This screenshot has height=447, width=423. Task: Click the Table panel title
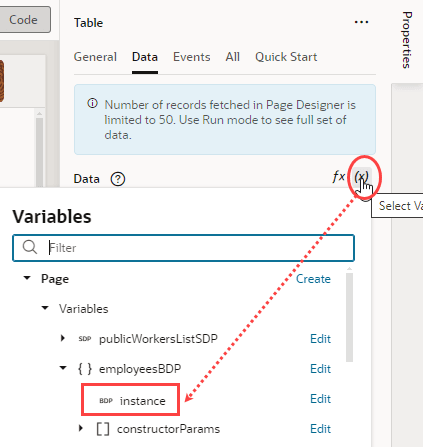[88, 23]
